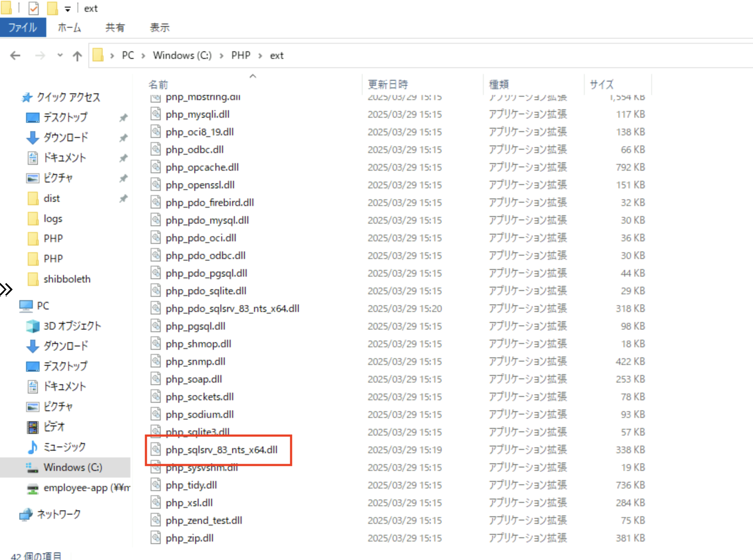Select the PC node in navigation pane
753x560 pixels.
(43, 306)
